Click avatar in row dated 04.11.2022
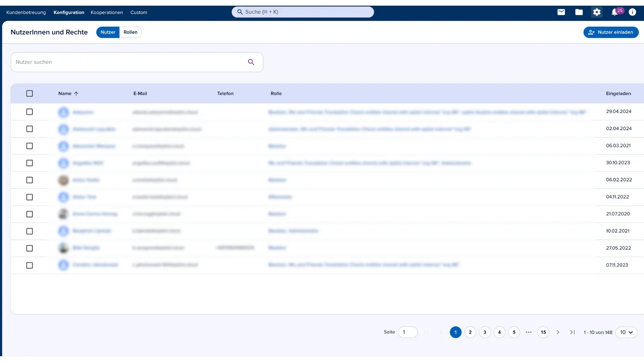Image resolution: width=644 pixels, height=362 pixels. click(63, 197)
